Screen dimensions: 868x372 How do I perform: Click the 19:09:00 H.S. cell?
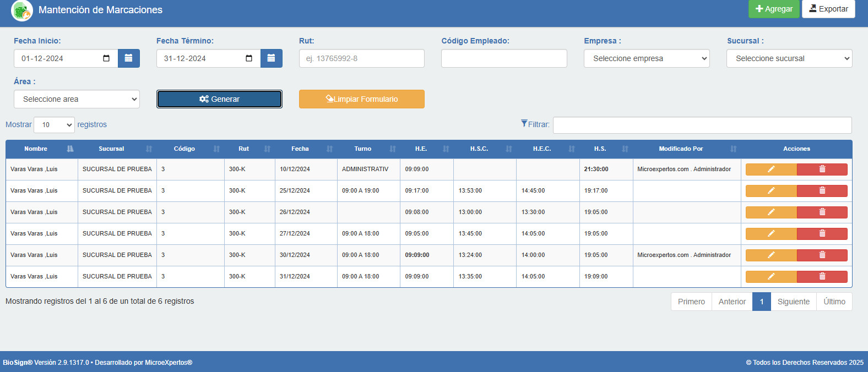(x=606, y=277)
